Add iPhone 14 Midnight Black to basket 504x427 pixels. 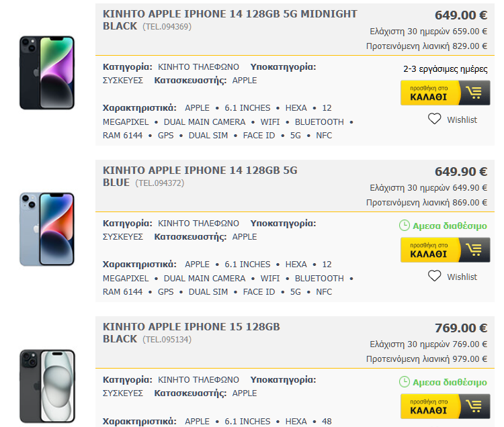431,93
